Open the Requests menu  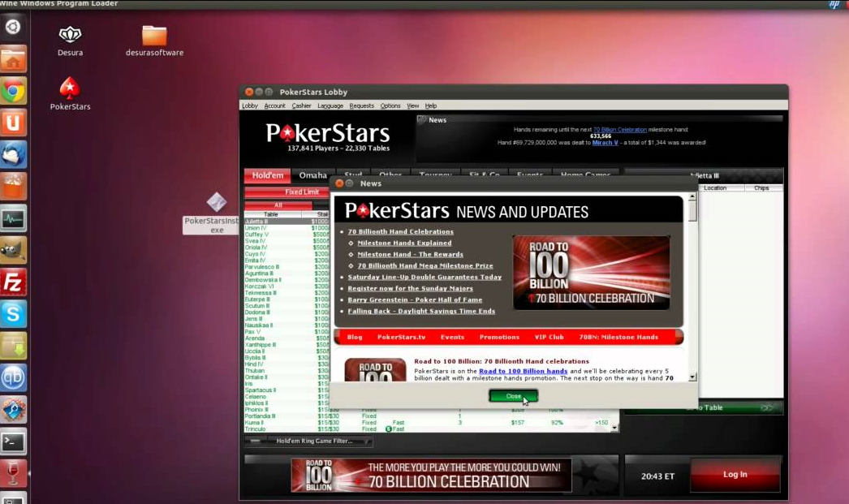362,106
